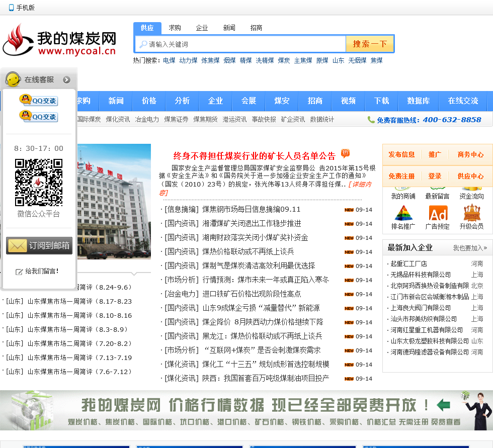
Task: Open the first QQ交谈 chat icon
Action: coord(39,100)
